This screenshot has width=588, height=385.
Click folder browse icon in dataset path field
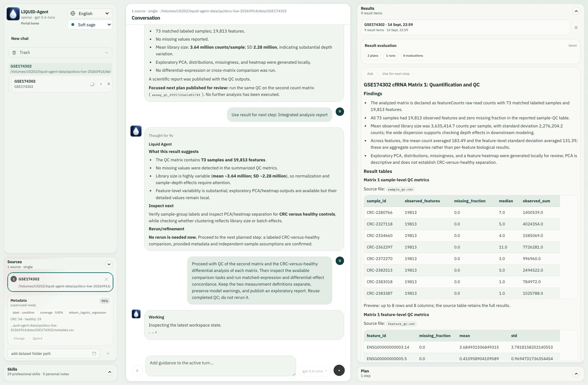[94, 353]
